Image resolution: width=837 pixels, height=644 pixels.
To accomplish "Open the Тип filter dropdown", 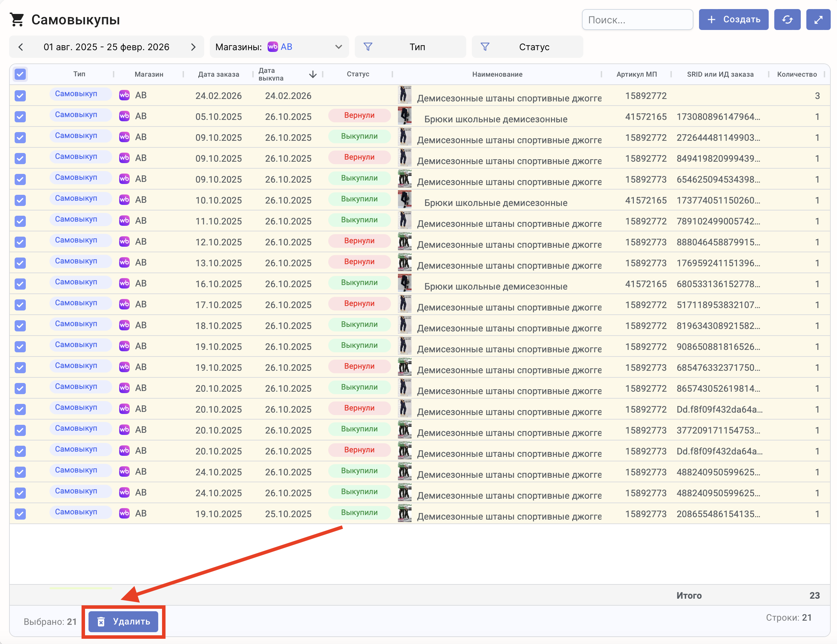I will point(417,47).
